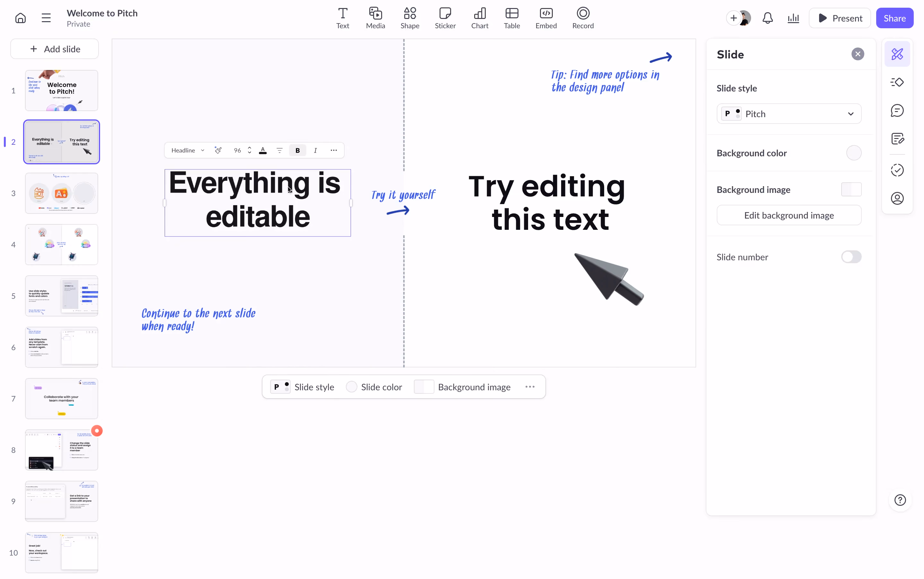
Task: Open Slide color in bottom bar
Action: coord(373,387)
